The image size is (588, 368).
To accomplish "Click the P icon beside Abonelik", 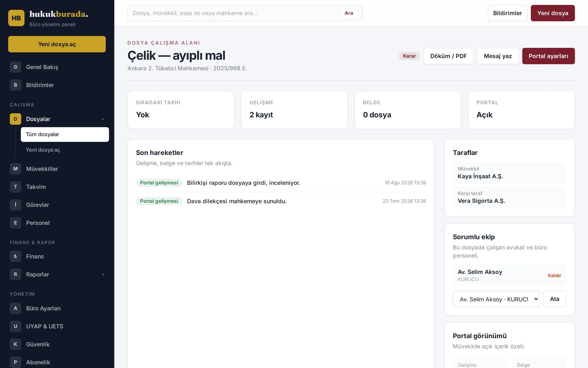I will click(16, 362).
